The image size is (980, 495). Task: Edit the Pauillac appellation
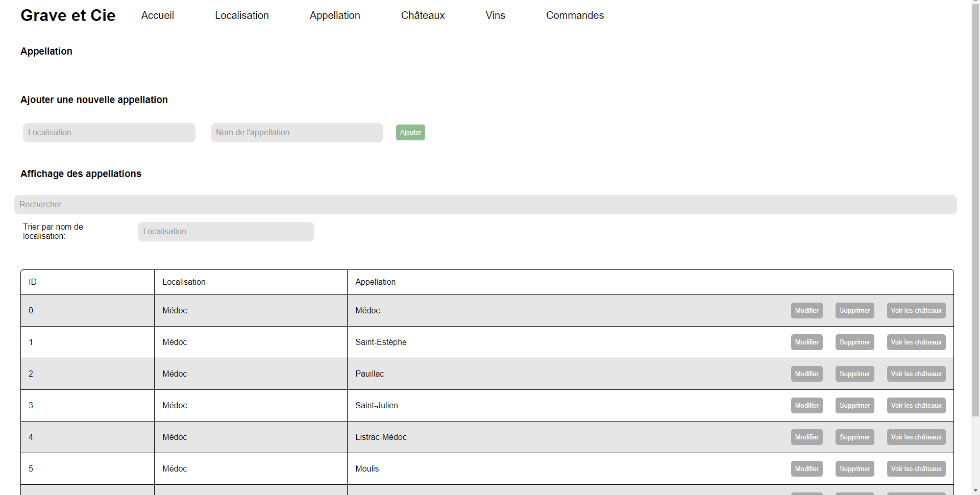point(806,374)
